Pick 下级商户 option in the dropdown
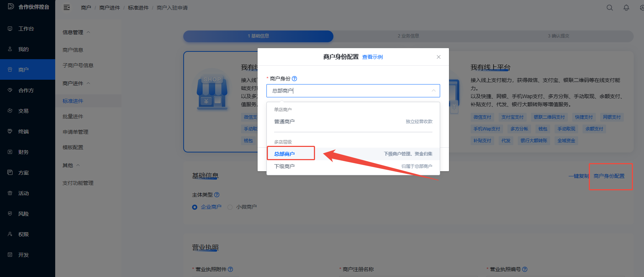644x277 pixels. click(x=284, y=166)
